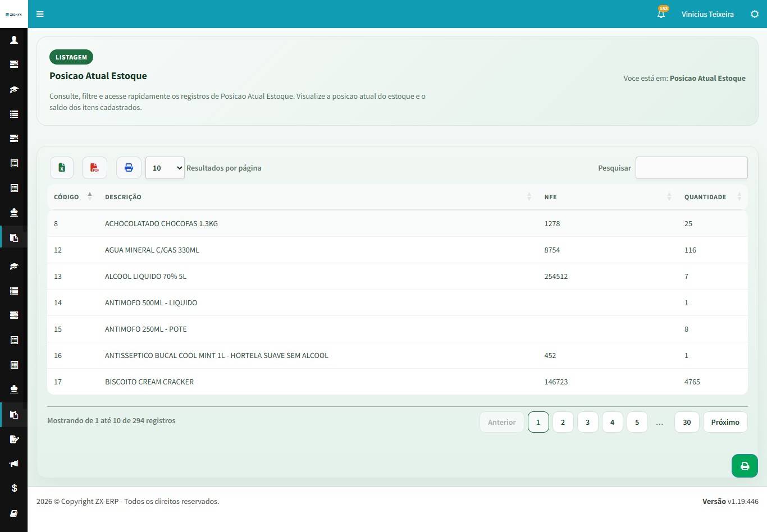The image size is (767, 532).
Task: Click the BISCOITO CREAM CRACKER row
Action: 398,382
